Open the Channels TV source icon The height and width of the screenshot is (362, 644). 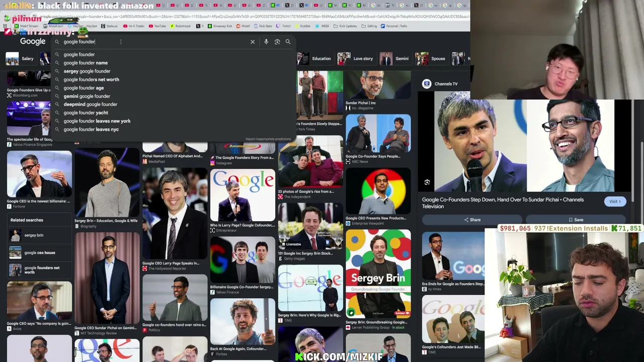[x=427, y=84]
